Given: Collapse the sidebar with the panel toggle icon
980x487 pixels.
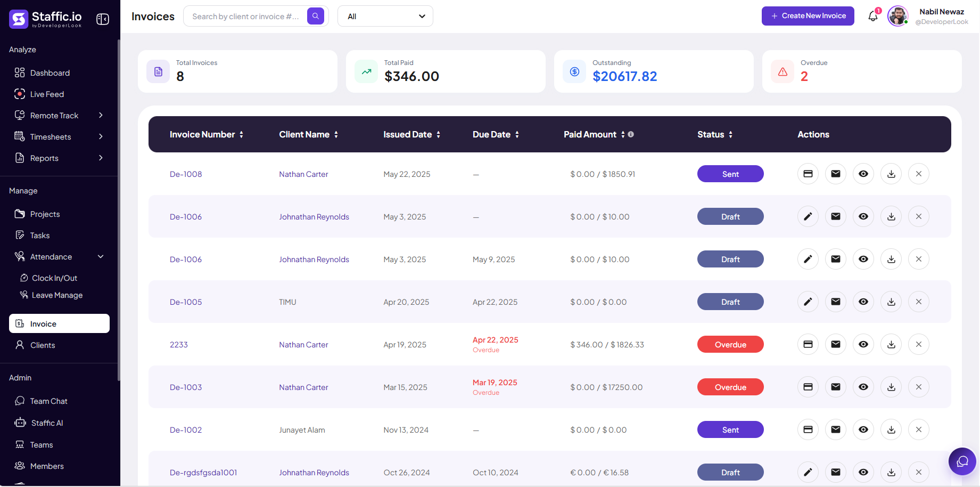Looking at the screenshot, I should coord(103,19).
